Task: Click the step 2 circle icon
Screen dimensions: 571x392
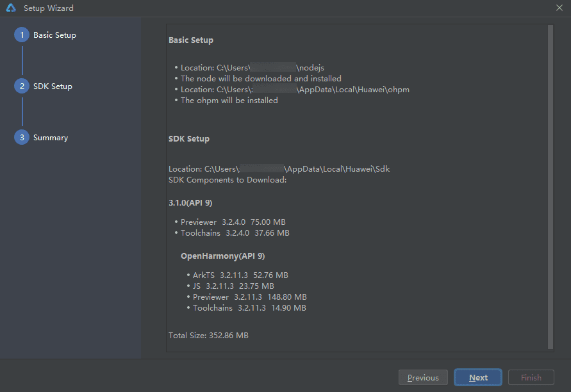Action: pos(22,86)
